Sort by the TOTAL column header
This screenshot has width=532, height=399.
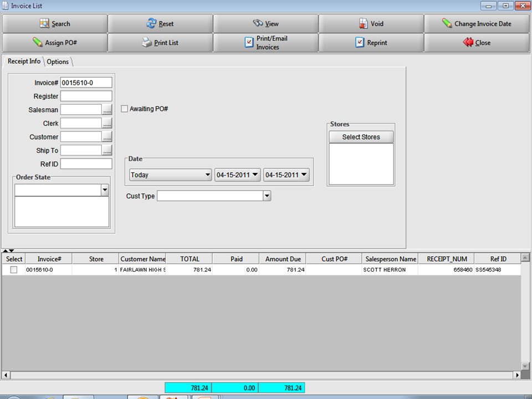[190, 259]
